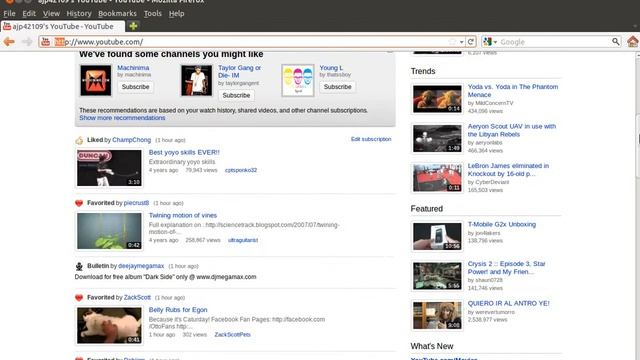Open Aeryon Scout UAV Libyan Rebels link
Image resolution: width=640 pixels, height=360 pixels.
pyautogui.click(x=512, y=130)
